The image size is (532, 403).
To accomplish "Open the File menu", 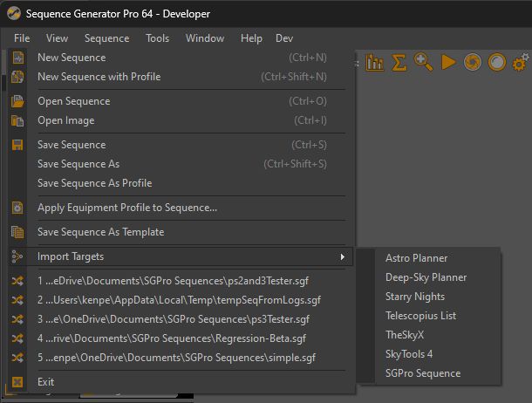I will pos(22,38).
